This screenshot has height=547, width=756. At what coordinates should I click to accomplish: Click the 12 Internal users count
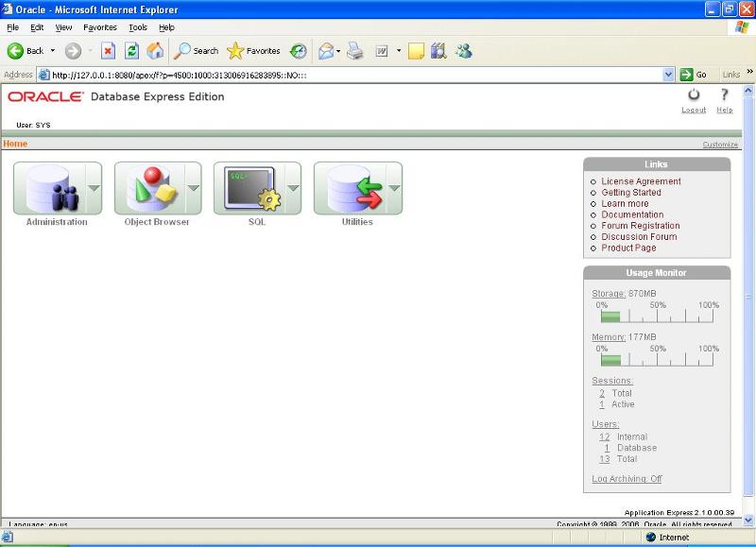[x=604, y=437]
